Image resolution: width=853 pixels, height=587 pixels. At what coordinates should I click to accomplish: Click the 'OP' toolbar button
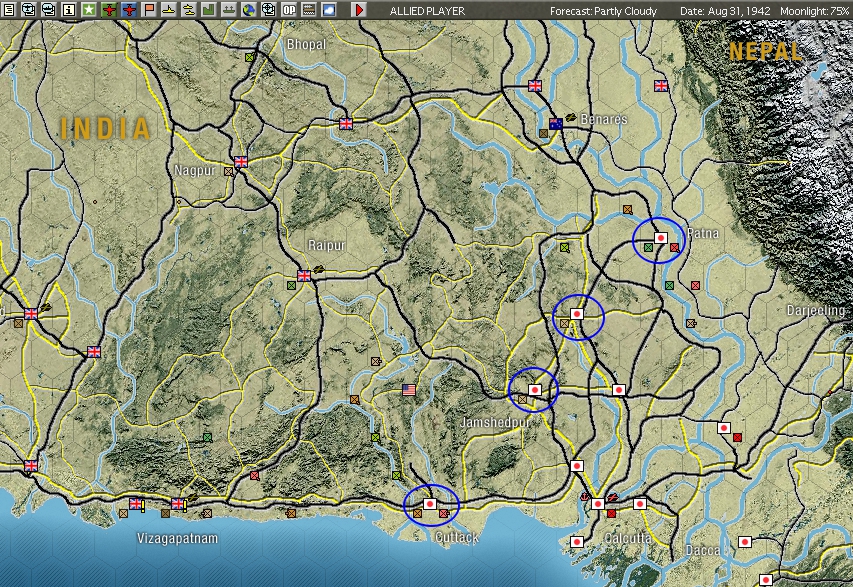tap(289, 10)
